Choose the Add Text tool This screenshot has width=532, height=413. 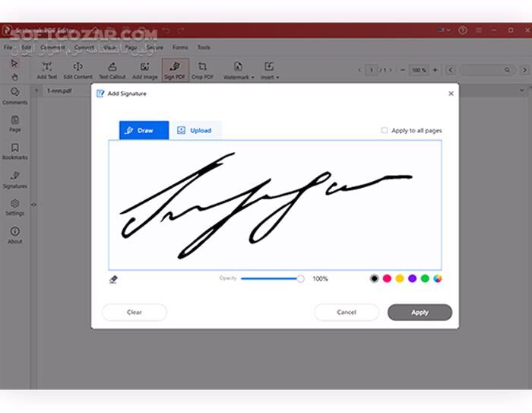pyautogui.click(x=47, y=71)
